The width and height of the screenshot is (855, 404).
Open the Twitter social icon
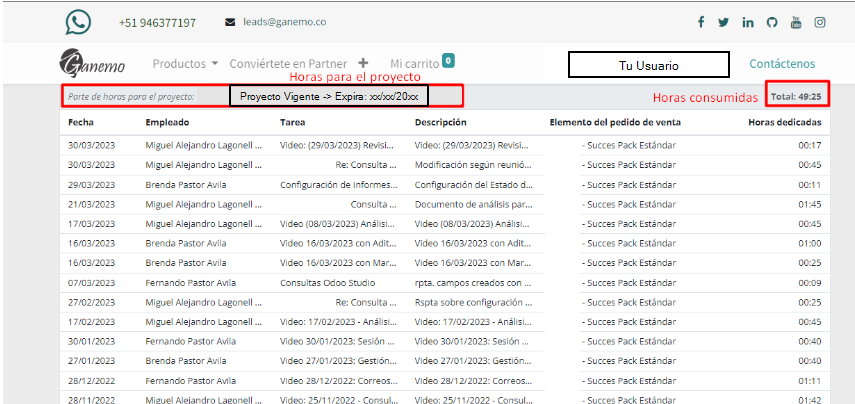(723, 22)
